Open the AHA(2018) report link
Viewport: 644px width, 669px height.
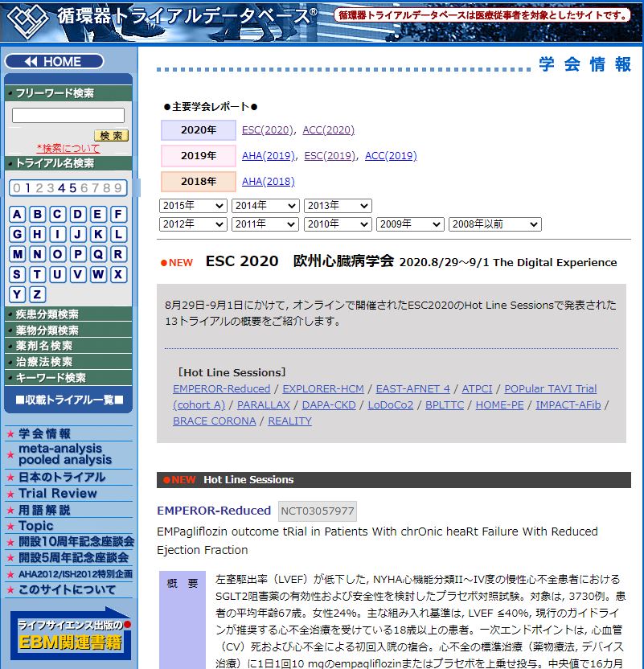click(x=269, y=182)
